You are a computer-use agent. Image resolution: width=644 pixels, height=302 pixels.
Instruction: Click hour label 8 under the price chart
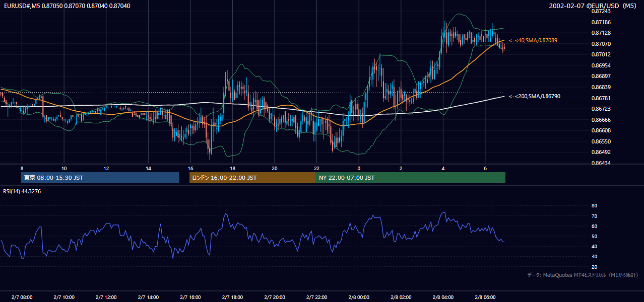[x=22, y=168]
